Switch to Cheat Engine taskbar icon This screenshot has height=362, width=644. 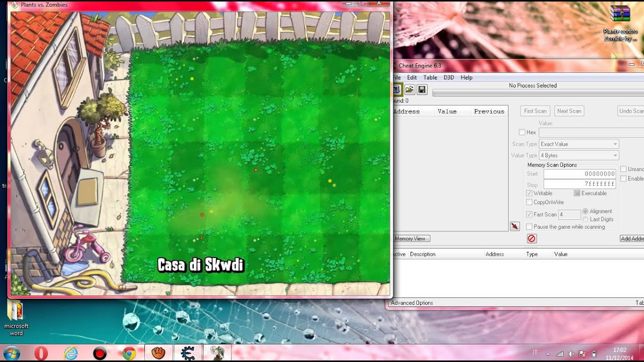tap(188, 353)
